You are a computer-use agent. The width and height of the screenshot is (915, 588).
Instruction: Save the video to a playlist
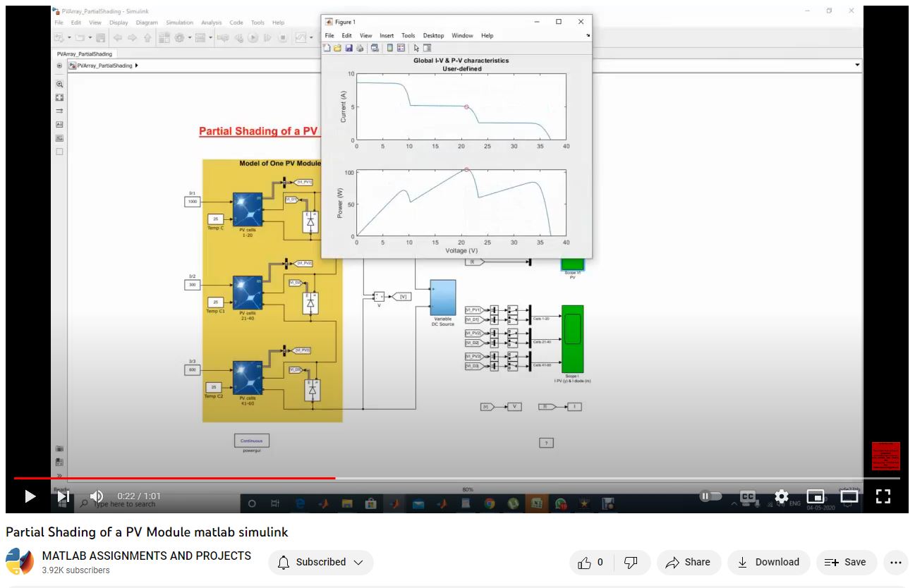pos(846,562)
